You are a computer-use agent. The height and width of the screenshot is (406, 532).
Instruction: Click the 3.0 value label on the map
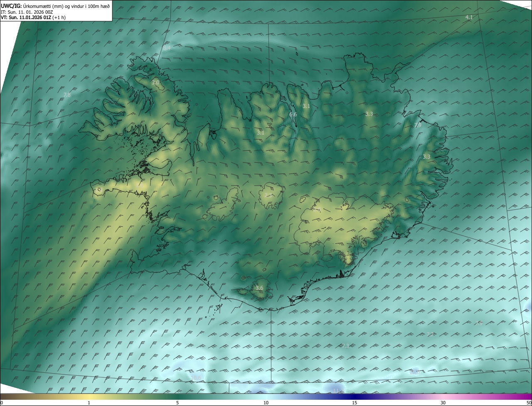click(x=155, y=83)
